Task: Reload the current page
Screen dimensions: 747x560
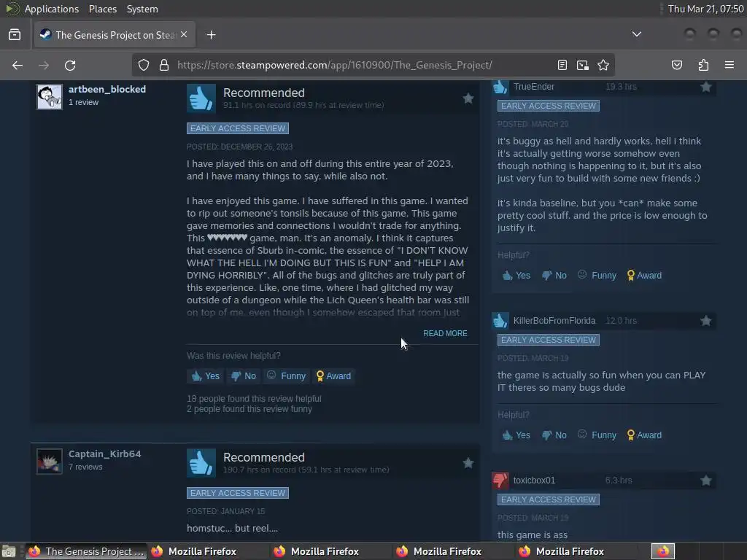Action: (x=70, y=65)
